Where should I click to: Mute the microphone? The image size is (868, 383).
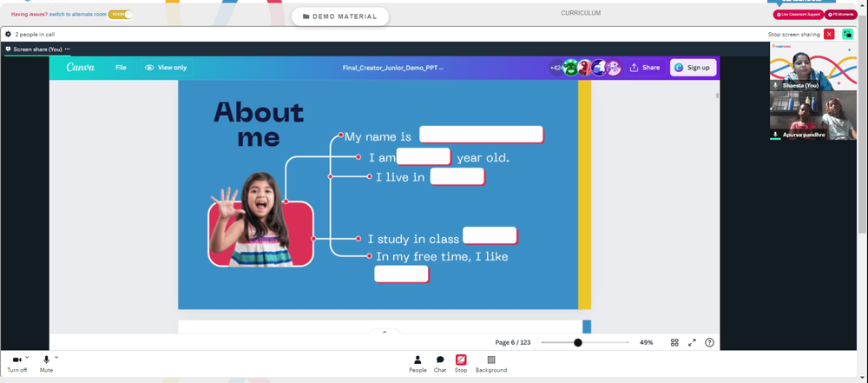click(x=46, y=364)
